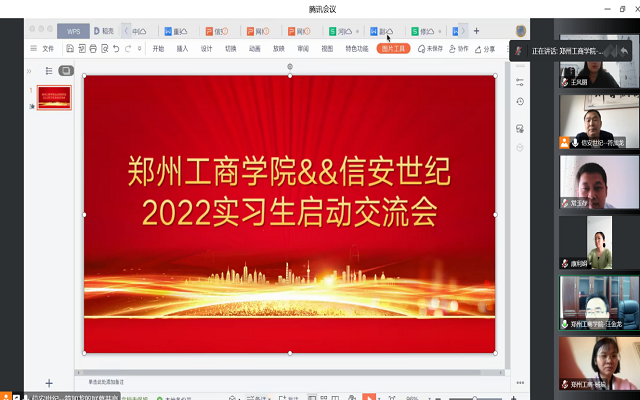Open the 文件 hamburger menu icon
The image size is (640, 400).
[33, 49]
